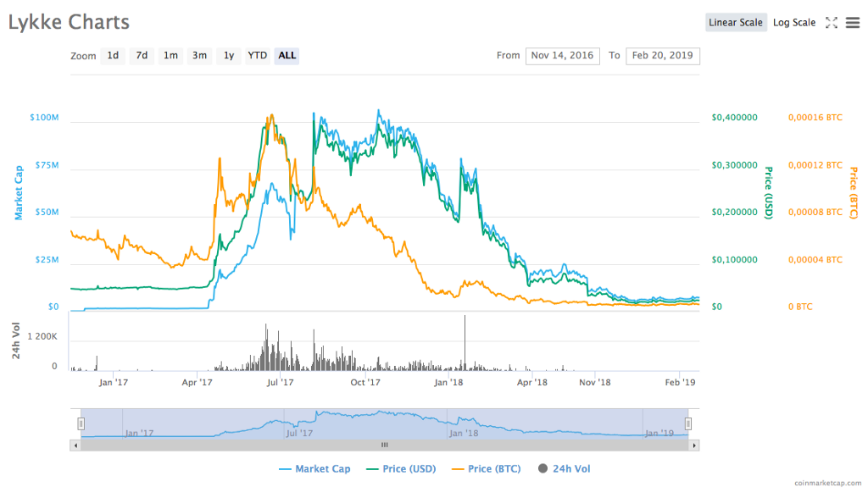Click the Jul '17 x-axis label
The image size is (868, 498).
[x=280, y=382]
